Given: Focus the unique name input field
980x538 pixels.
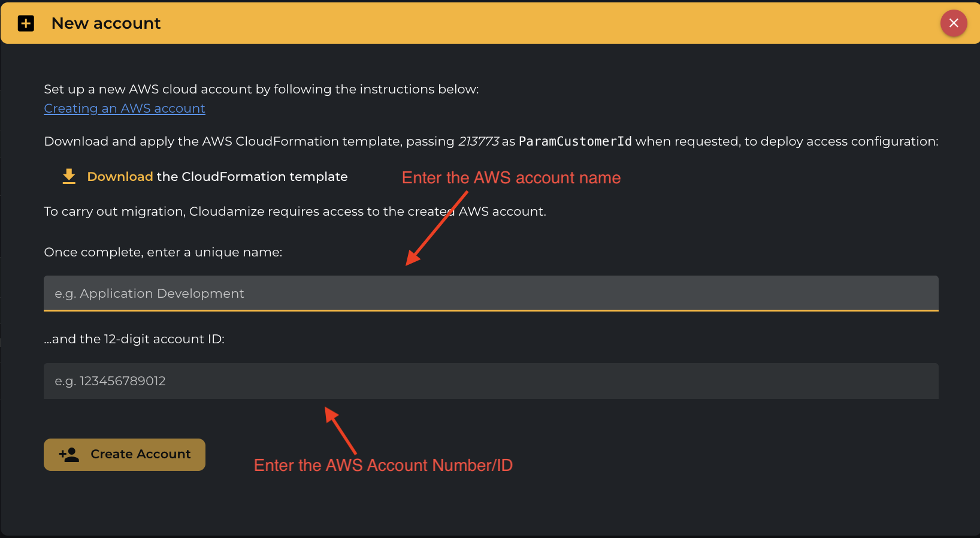Looking at the screenshot, I should [491, 294].
